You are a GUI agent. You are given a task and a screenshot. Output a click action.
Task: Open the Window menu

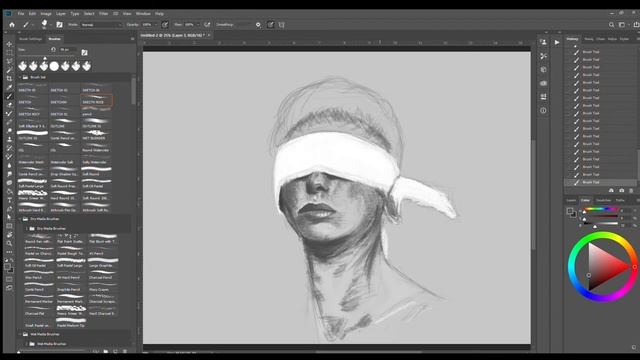pyautogui.click(x=143, y=13)
